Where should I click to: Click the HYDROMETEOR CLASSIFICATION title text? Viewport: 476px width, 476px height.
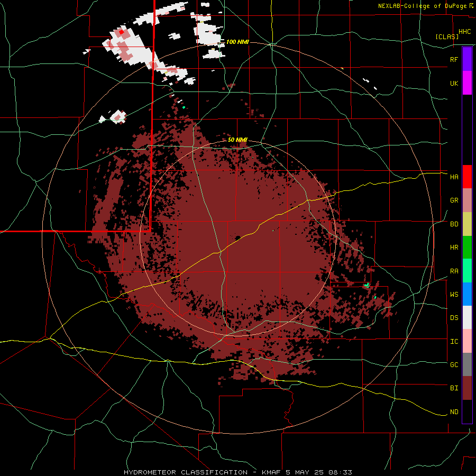[x=186, y=472]
